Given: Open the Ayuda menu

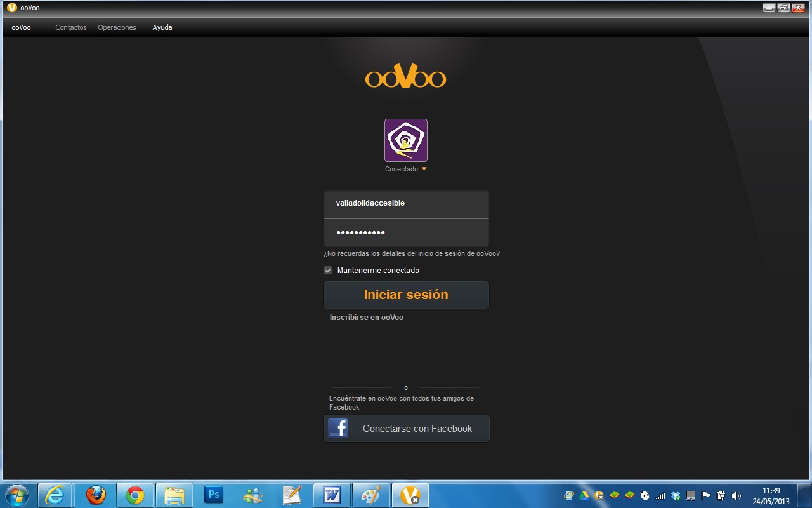Looking at the screenshot, I should [x=162, y=27].
